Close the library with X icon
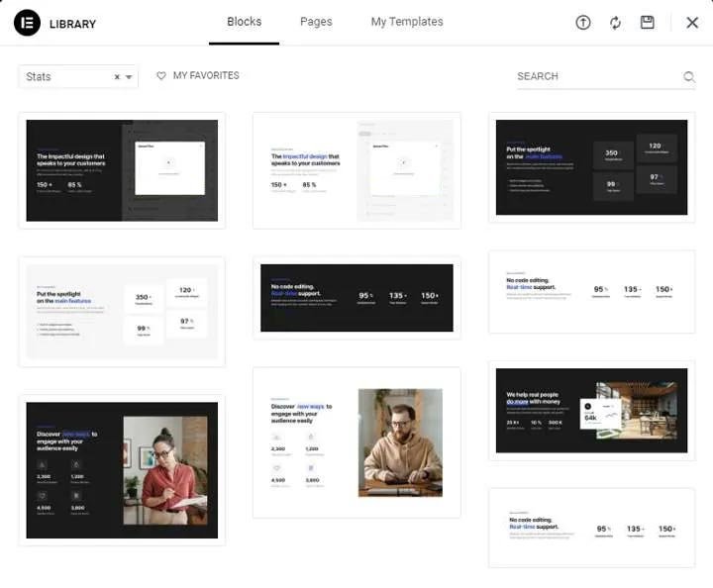Image resolution: width=713 pixels, height=588 pixels. tap(692, 23)
